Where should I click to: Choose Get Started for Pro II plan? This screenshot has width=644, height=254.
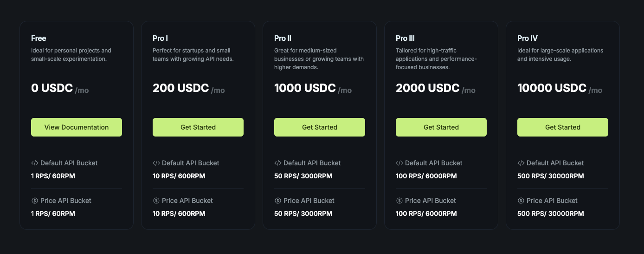point(320,127)
